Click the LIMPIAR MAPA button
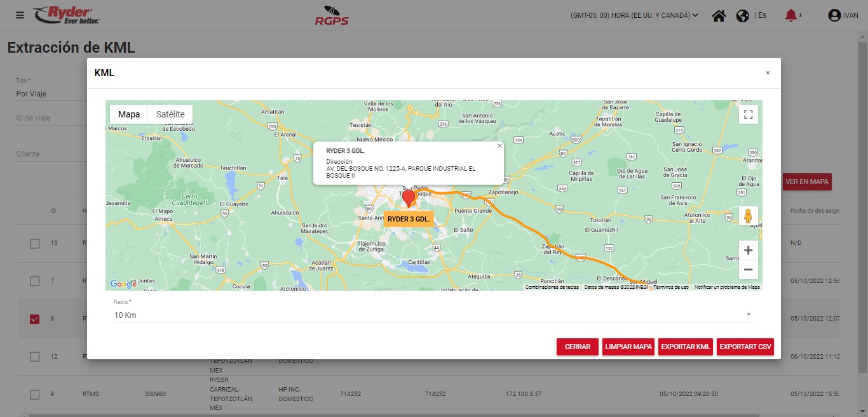 628,347
